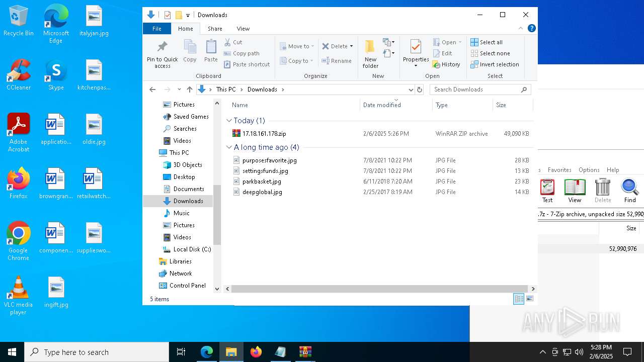This screenshot has height=362, width=644.
Task: Sort by Date modified column header
Action: coord(396,105)
